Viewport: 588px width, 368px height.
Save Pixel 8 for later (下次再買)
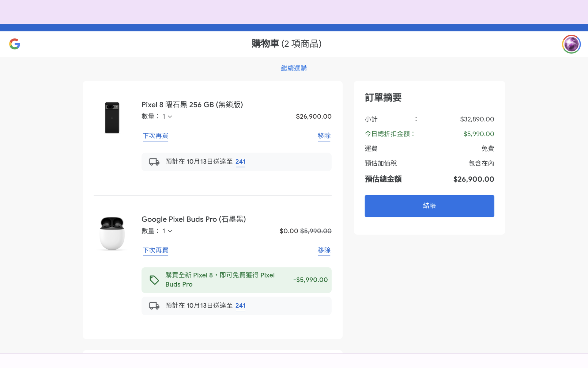click(x=155, y=136)
